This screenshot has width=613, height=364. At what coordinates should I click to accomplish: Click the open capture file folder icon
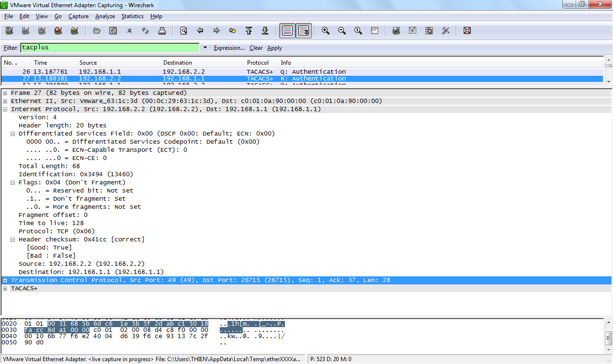[97, 31]
